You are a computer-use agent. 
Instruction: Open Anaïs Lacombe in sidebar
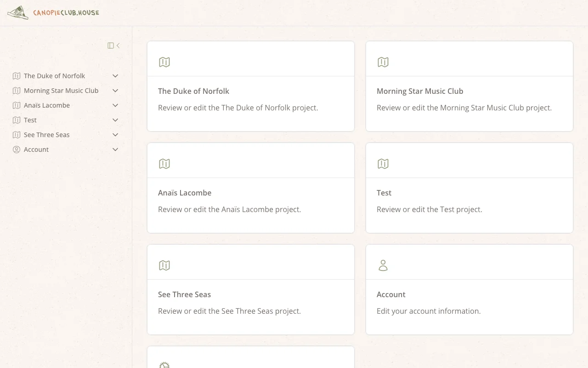pyautogui.click(x=47, y=105)
